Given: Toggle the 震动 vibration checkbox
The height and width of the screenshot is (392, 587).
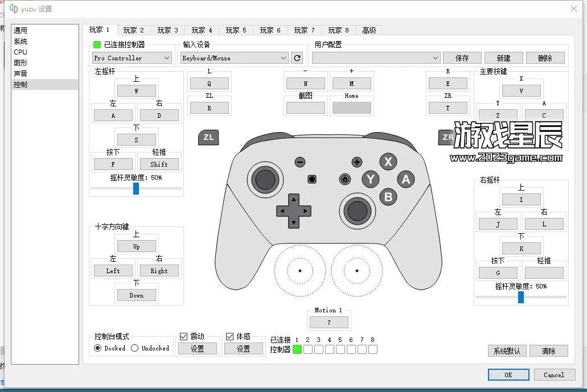Looking at the screenshot, I should pyautogui.click(x=184, y=336).
